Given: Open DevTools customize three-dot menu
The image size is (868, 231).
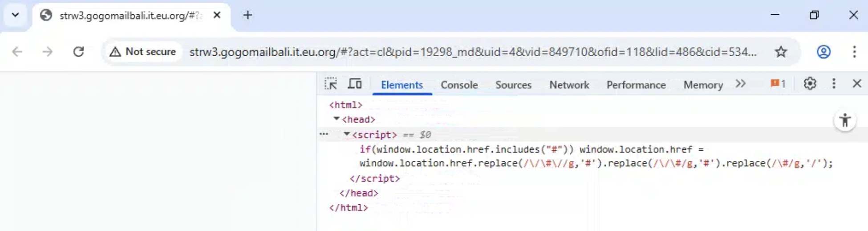Looking at the screenshot, I should [x=834, y=83].
